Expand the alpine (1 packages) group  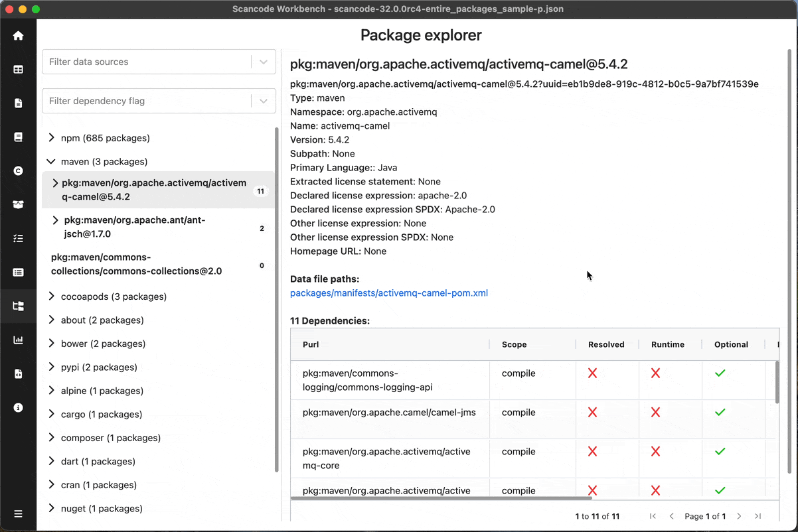point(51,391)
